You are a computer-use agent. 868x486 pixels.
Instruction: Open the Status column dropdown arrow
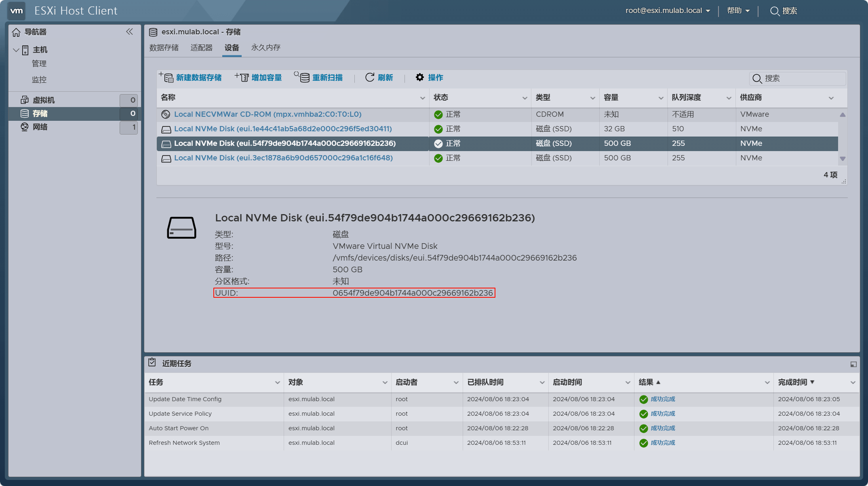tap(525, 98)
